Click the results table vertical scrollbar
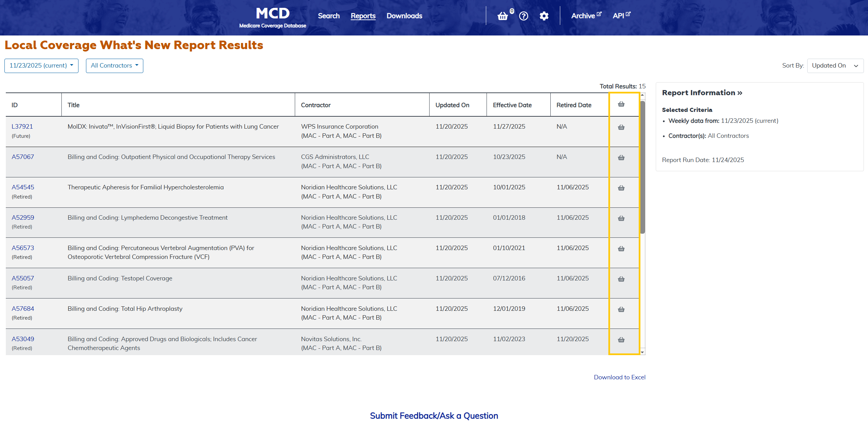The height and width of the screenshot is (437, 868). 642,167
